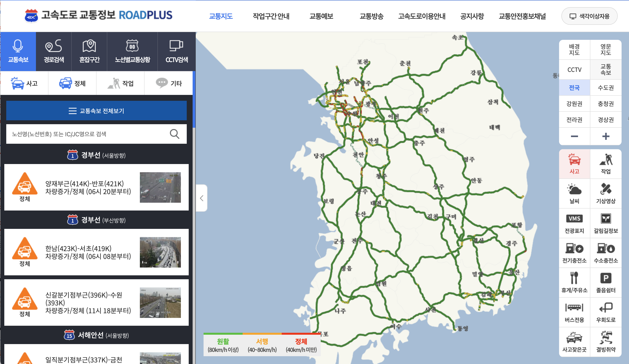Toggle the 교통속보 traffic speed overlay
This screenshot has height=364, width=629.
coord(606,70)
